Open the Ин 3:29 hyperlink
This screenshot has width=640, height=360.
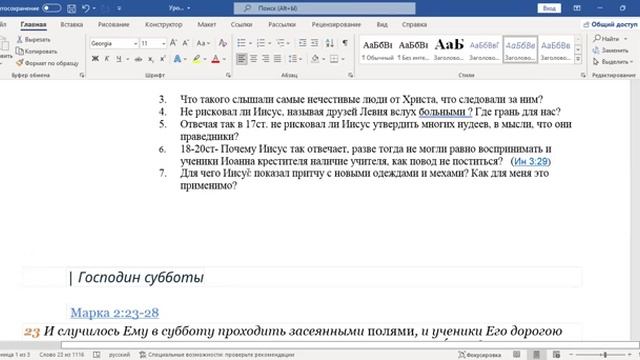click(531, 161)
